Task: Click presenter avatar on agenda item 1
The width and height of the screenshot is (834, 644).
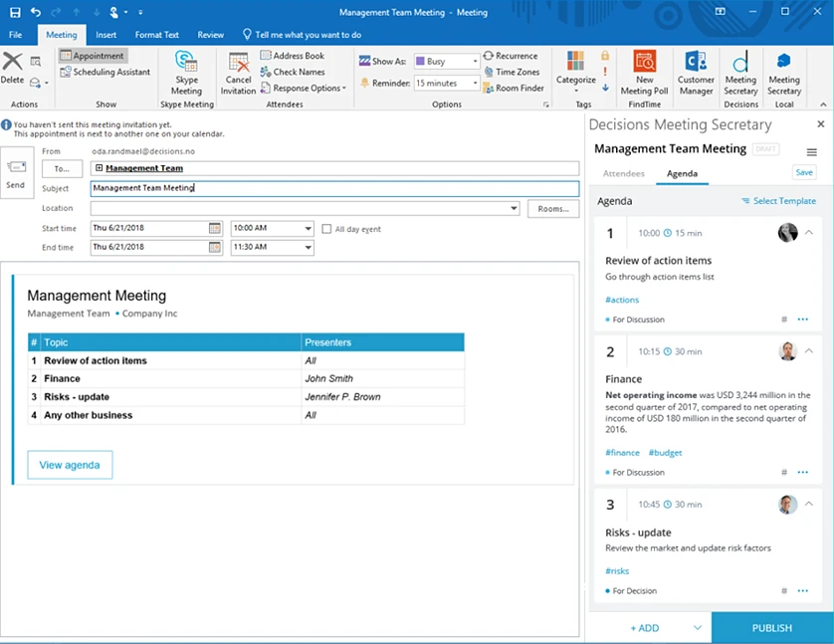Action: click(x=788, y=232)
